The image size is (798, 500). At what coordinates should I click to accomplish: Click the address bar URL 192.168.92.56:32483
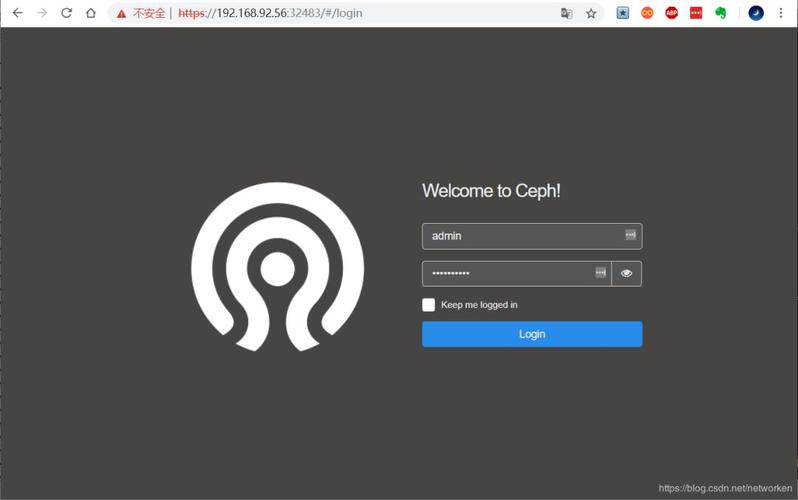tap(270, 13)
